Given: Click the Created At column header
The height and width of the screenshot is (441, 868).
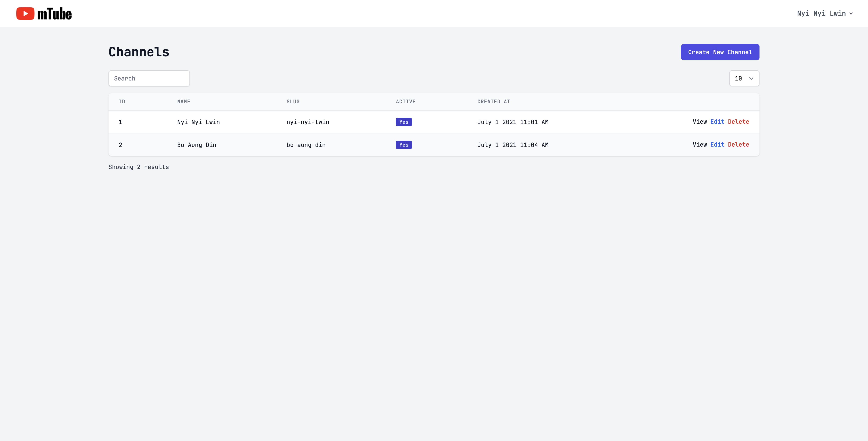Looking at the screenshot, I should click(x=494, y=102).
